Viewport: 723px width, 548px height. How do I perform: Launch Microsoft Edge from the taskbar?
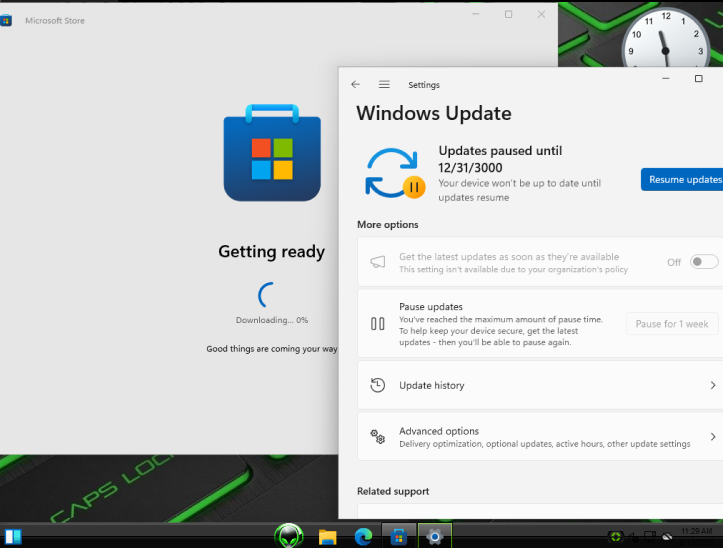click(363, 537)
